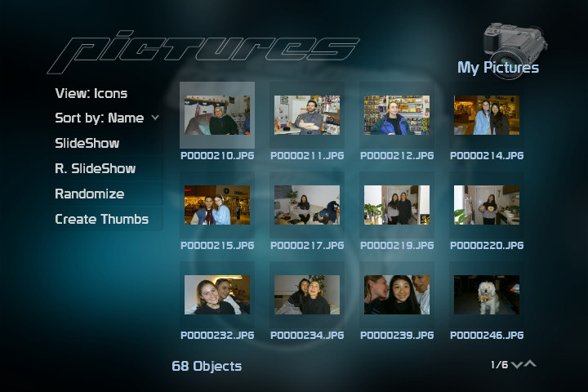This screenshot has height=392, width=588.
Task: Click the file name P0000232.JPG
Action: 217,336
